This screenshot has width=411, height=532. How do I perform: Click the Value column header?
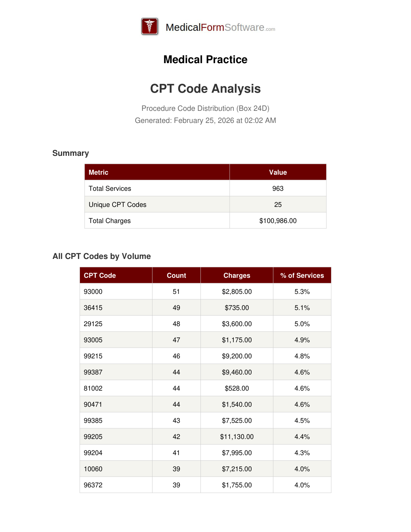click(x=278, y=172)
